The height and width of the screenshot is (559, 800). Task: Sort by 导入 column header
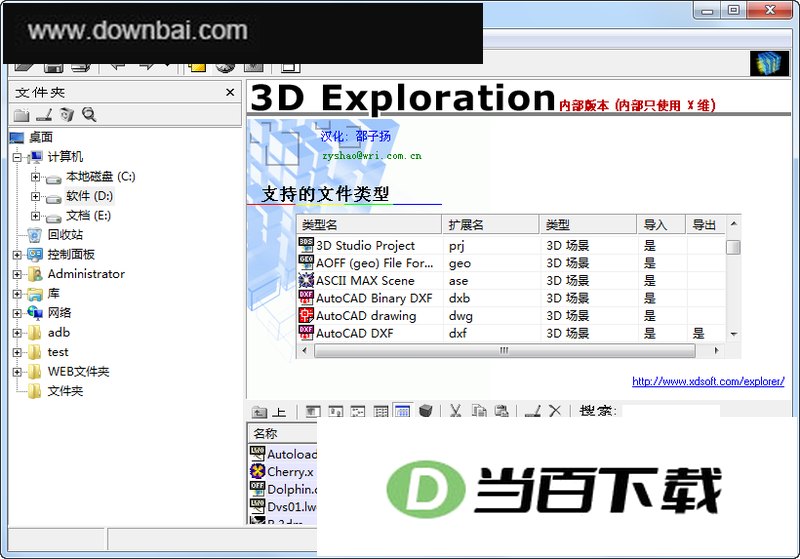(661, 225)
